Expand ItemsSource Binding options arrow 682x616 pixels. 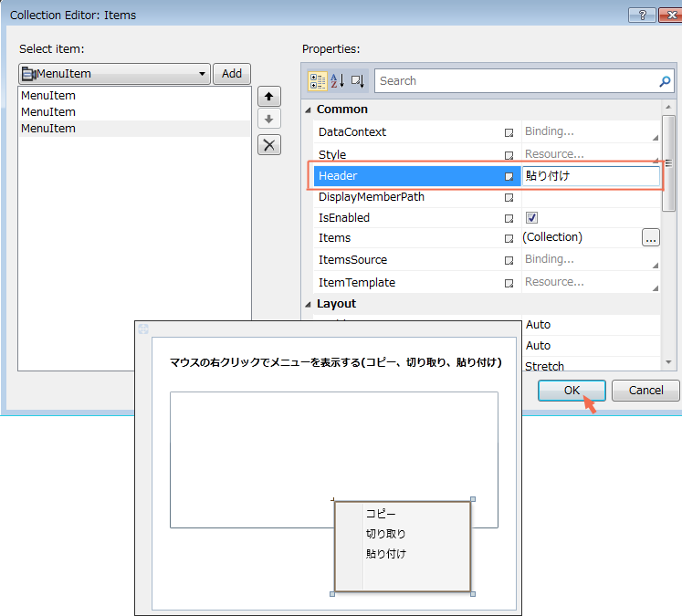point(655,266)
